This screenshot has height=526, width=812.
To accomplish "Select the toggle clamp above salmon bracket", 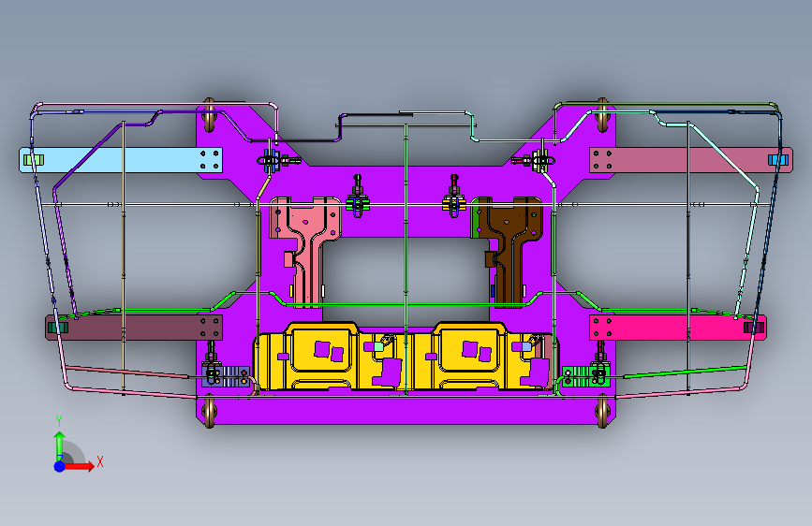I will pos(358,197).
